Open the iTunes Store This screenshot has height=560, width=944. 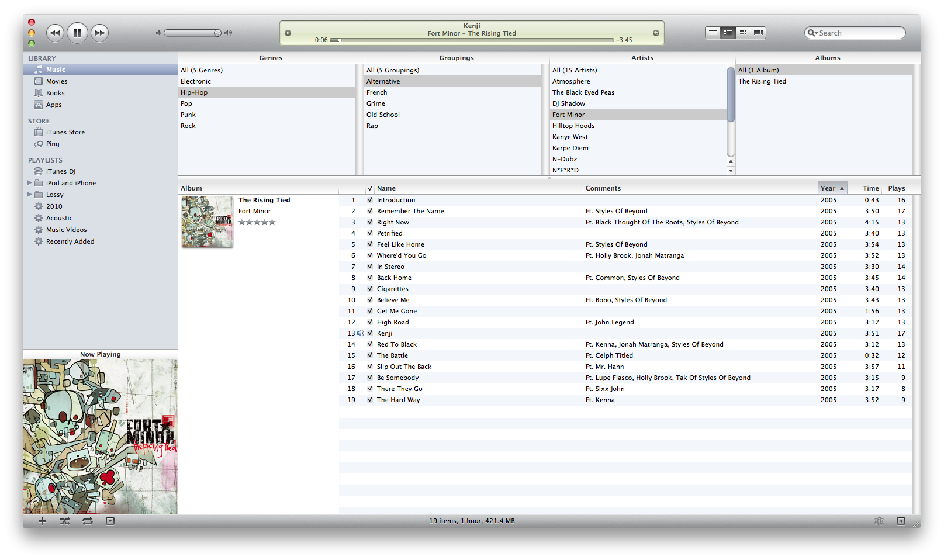pos(101,132)
